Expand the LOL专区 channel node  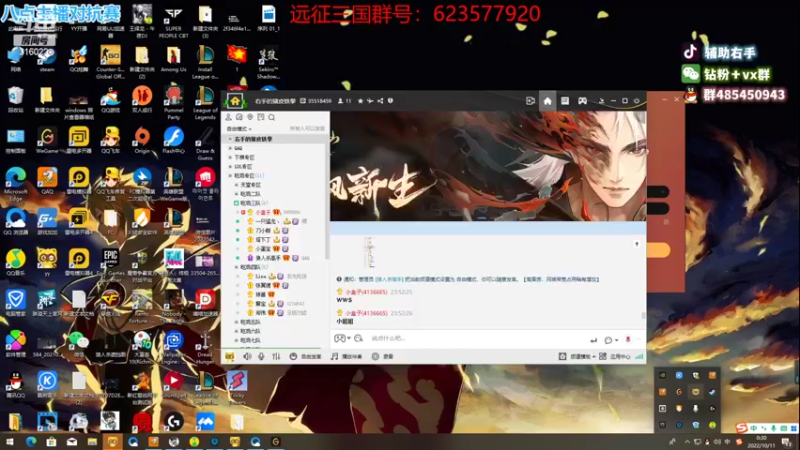230,166
